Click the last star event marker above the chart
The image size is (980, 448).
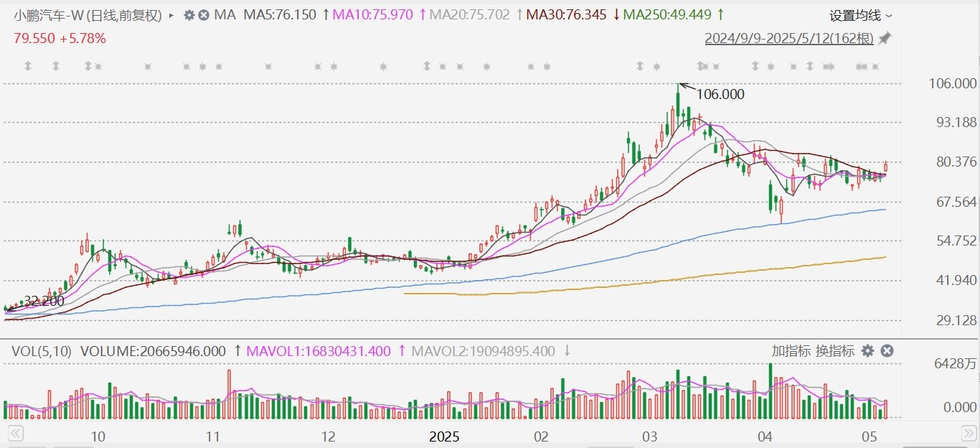pyautogui.click(x=875, y=67)
